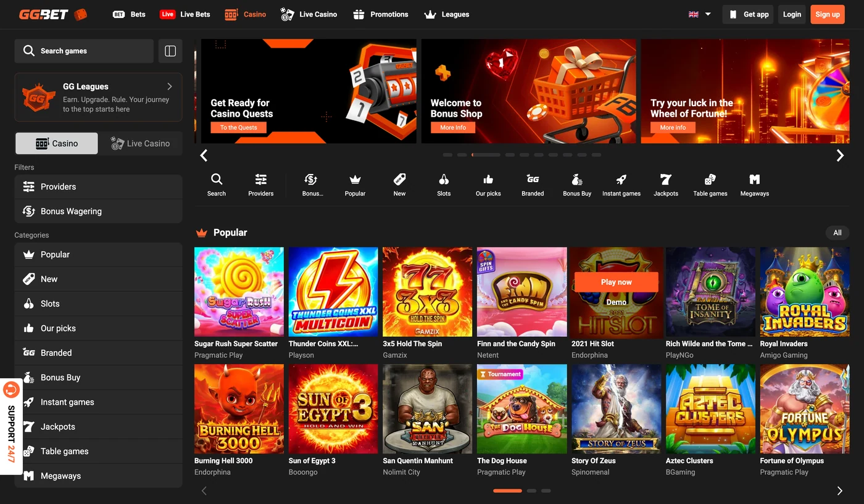Open Live Bets in top navigation

pos(185,14)
